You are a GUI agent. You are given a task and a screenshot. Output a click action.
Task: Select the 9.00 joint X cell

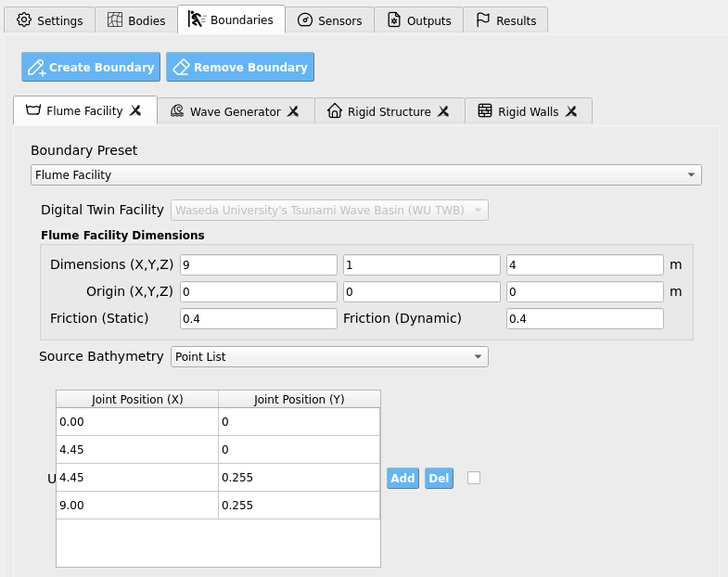[x=137, y=506]
